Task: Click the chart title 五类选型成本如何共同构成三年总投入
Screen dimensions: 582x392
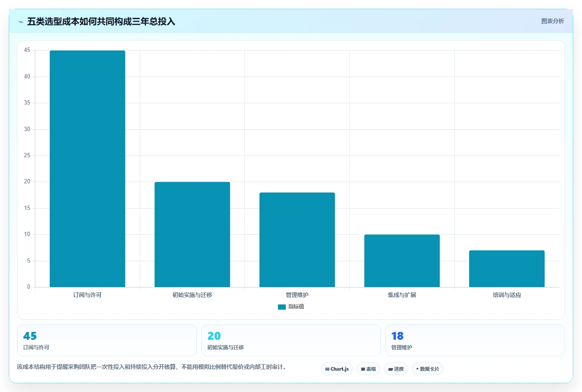Action: pyautogui.click(x=101, y=21)
